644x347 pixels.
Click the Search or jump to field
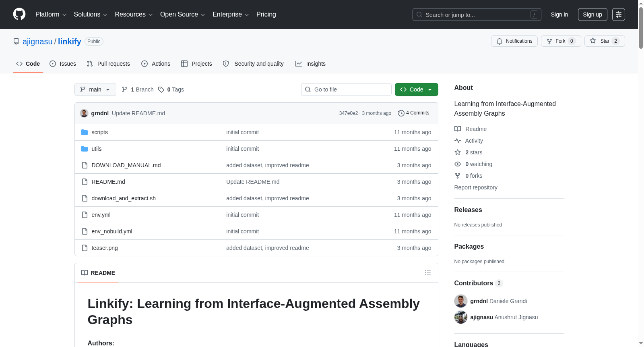point(477,15)
